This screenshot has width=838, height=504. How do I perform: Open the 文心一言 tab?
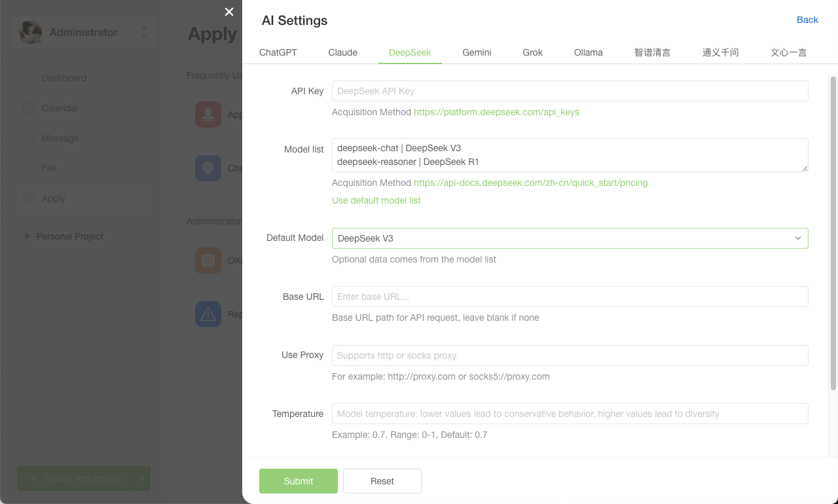click(x=789, y=52)
